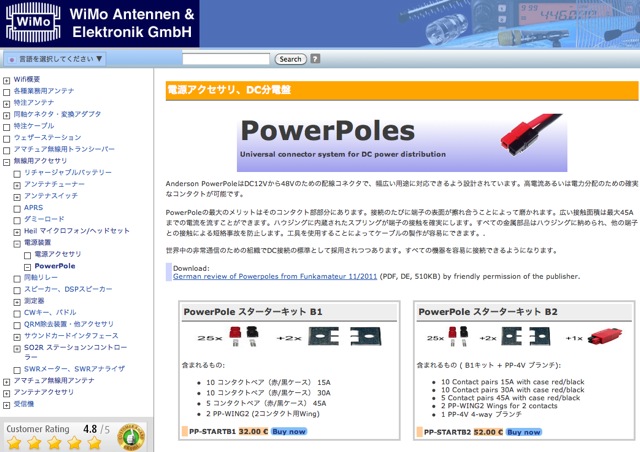640x452 pixels.
Task: Open the search help question mark icon
Action: click(x=315, y=59)
